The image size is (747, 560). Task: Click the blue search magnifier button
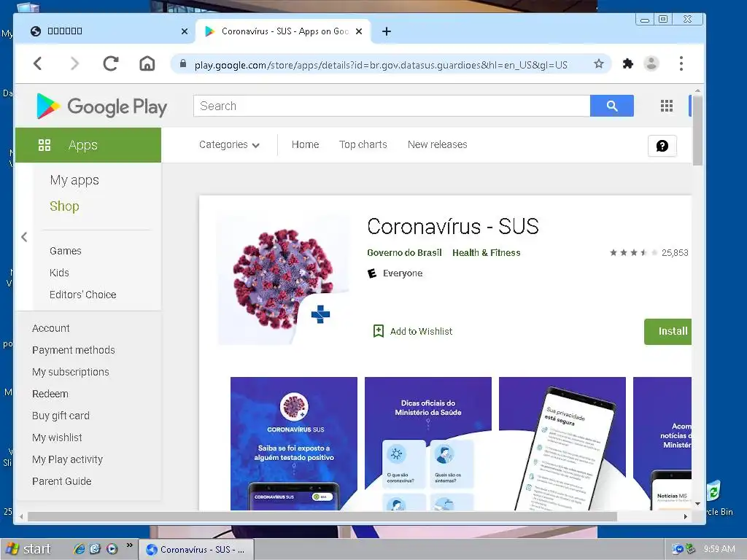click(612, 106)
